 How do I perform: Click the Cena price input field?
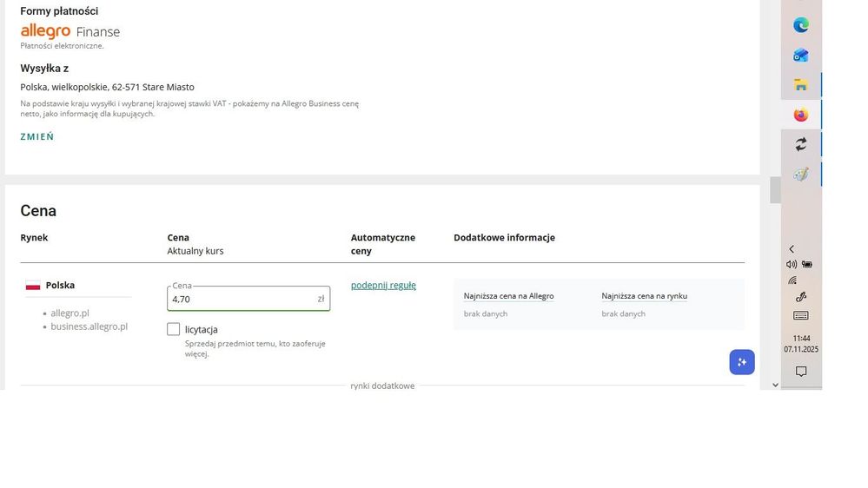242,299
